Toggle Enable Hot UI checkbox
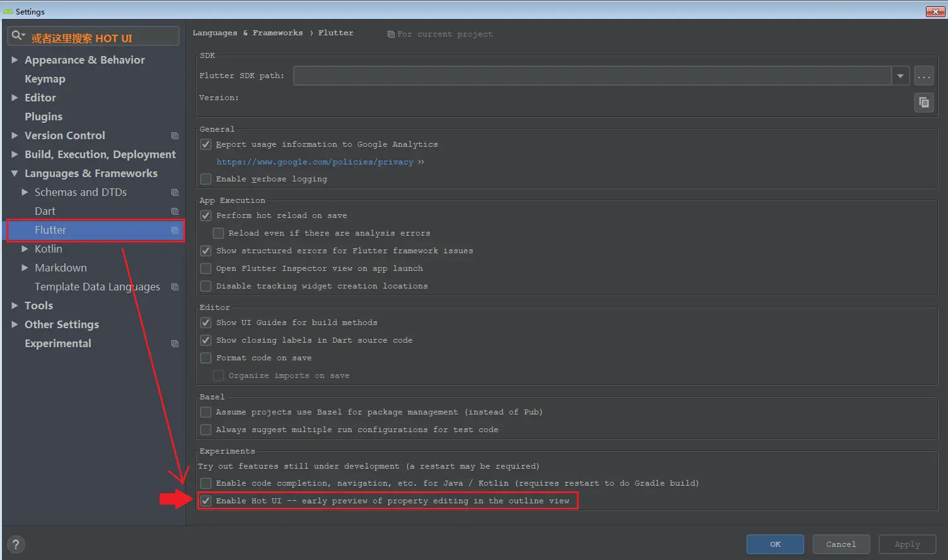The width and height of the screenshot is (948, 560). 205,501
